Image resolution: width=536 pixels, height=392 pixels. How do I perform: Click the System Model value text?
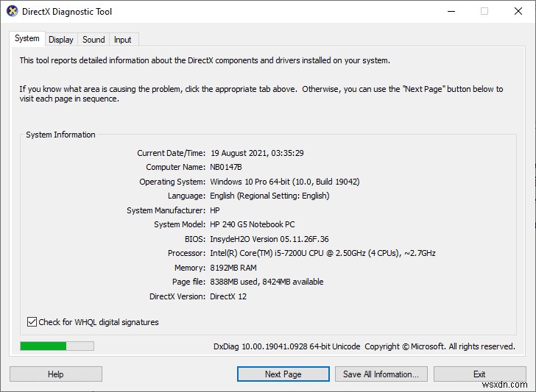click(x=252, y=224)
